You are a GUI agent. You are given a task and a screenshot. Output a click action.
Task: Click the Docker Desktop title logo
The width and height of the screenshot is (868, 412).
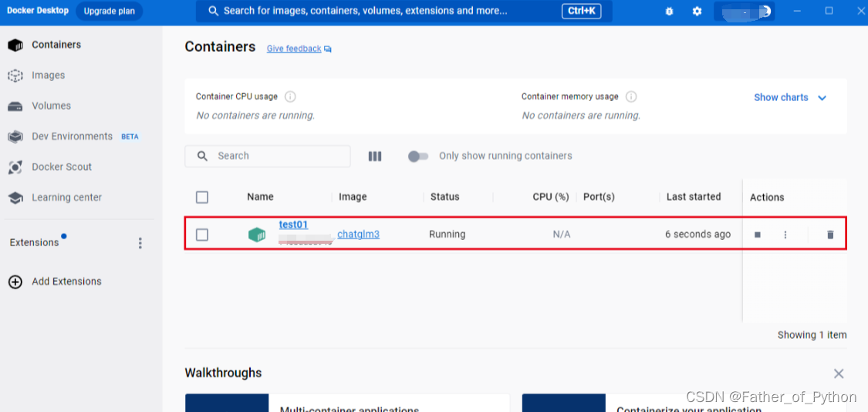pyautogui.click(x=38, y=11)
